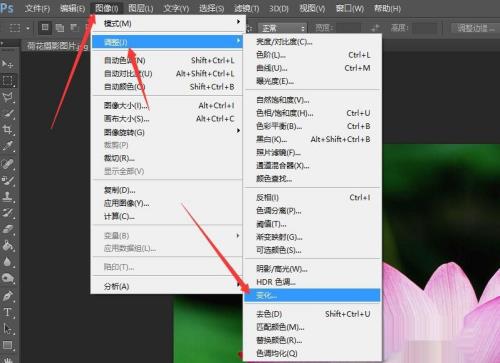Image resolution: width=500 pixels, height=363 pixels.
Task: Open the style dropdown showing 正常
Action: 282,28
